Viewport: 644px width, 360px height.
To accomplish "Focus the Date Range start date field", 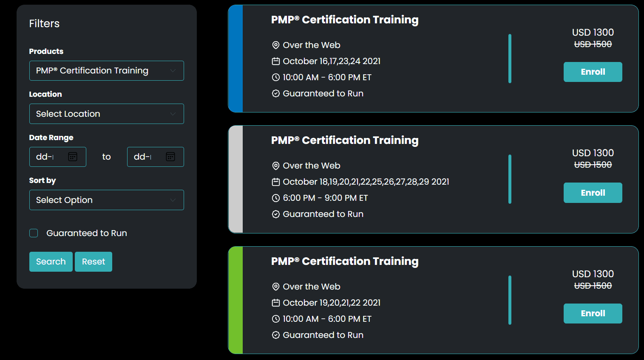I will coord(58,157).
